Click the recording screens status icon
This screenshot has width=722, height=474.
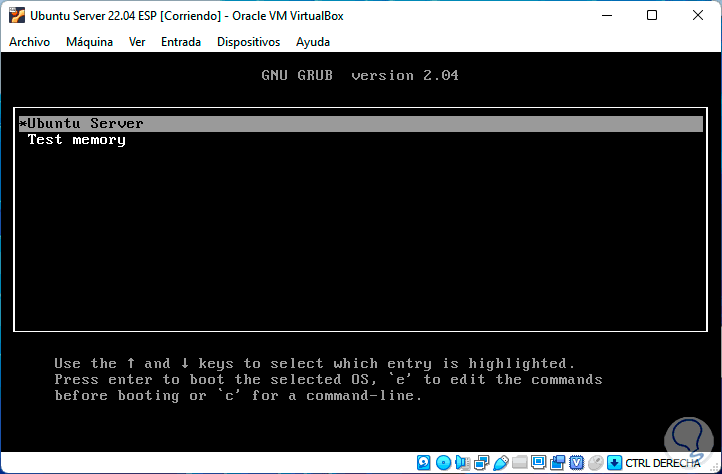tap(557, 462)
